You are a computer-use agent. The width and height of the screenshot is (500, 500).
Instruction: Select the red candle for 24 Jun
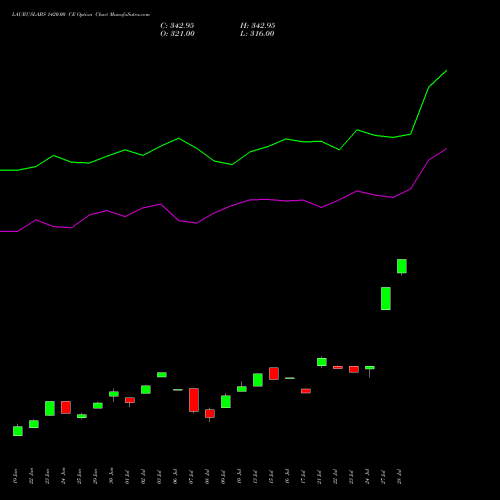(x=66, y=407)
